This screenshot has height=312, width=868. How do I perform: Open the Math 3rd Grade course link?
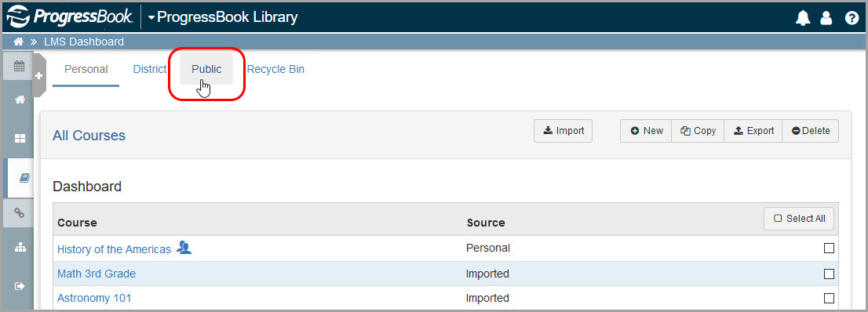(97, 274)
